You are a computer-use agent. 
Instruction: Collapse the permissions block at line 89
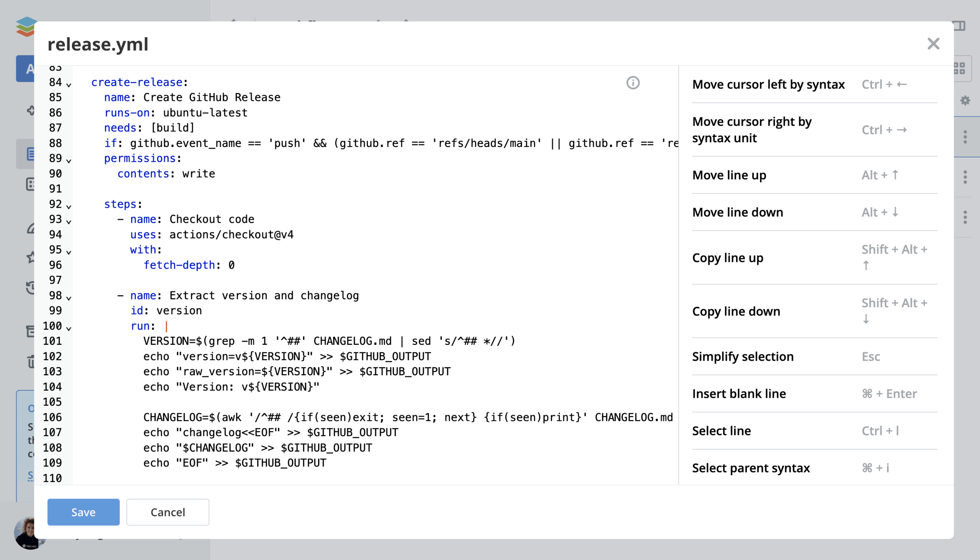point(69,161)
